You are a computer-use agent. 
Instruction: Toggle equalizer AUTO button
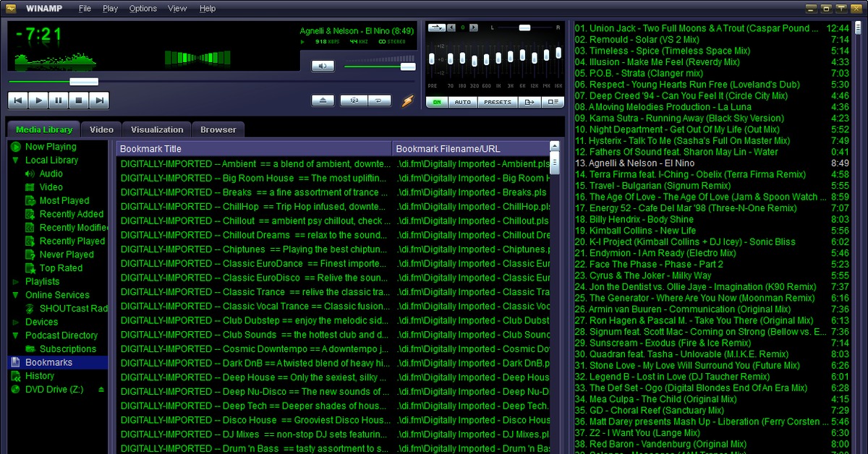tap(462, 102)
